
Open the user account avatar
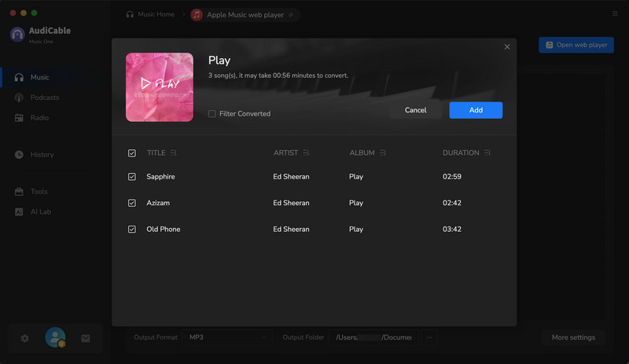(55, 337)
